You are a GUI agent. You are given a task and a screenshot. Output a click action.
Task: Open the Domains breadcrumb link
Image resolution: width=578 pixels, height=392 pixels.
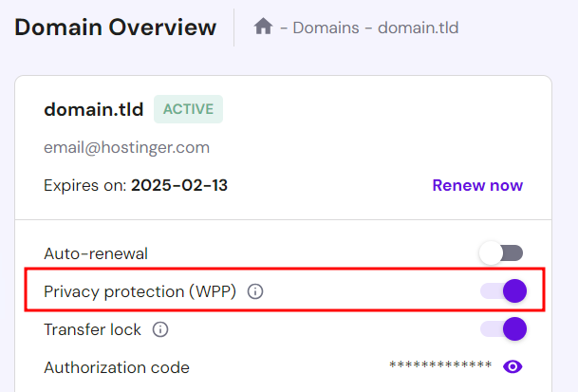click(324, 28)
